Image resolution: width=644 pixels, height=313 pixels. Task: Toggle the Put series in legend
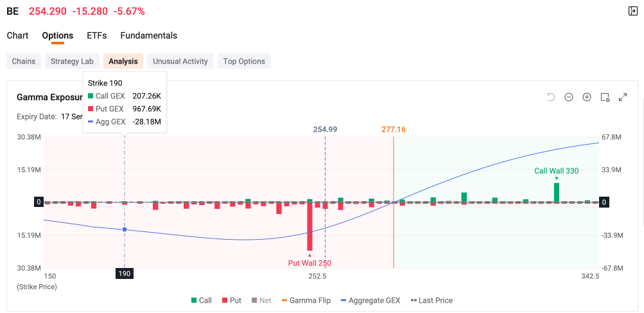(231, 300)
